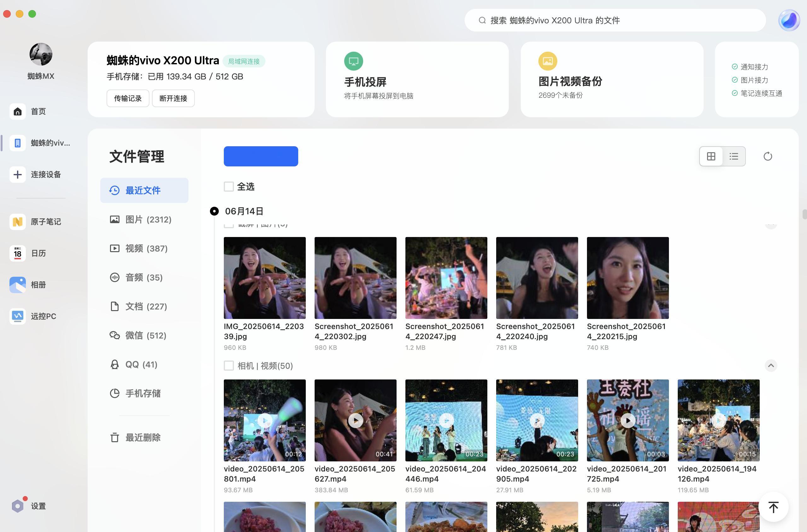Viewport: 807px width, 532px height.
Task: Click the 传输记录 button
Action: pyautogui.click(x=128, y=98)
